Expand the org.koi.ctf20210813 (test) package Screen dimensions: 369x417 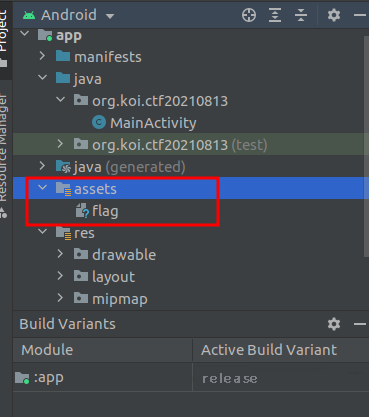pyautogui.click(x=60, y=144)
